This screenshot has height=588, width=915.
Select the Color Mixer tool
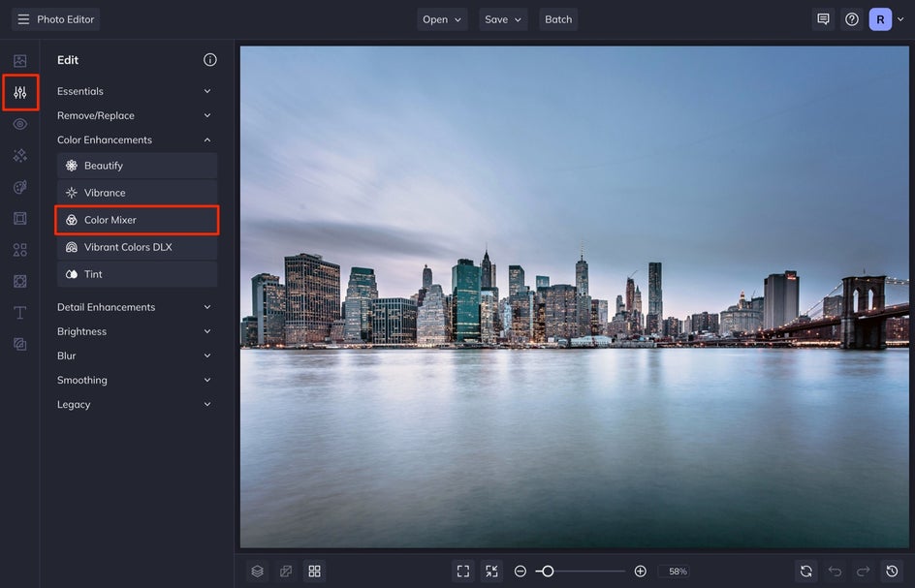point(137,220)
